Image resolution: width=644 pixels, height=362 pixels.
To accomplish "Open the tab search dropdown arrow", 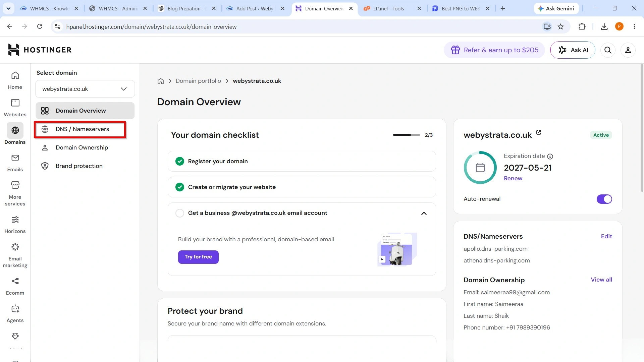I will point(8,8).
